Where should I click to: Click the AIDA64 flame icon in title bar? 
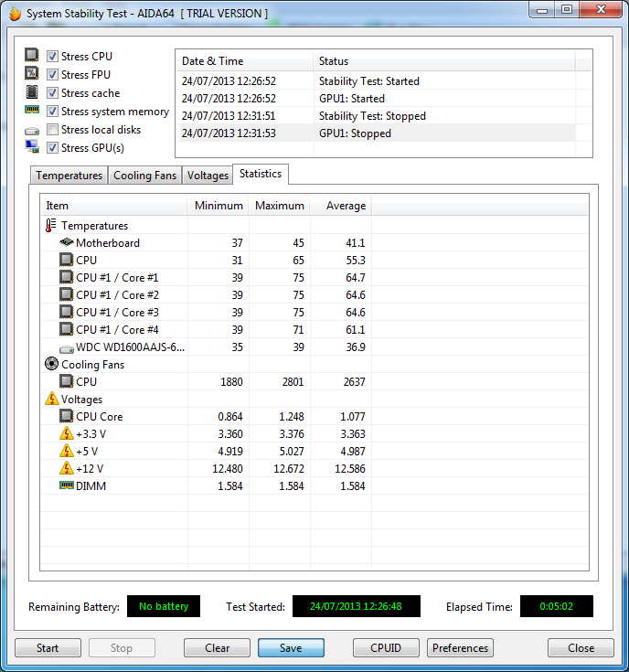tap(14, 14)
